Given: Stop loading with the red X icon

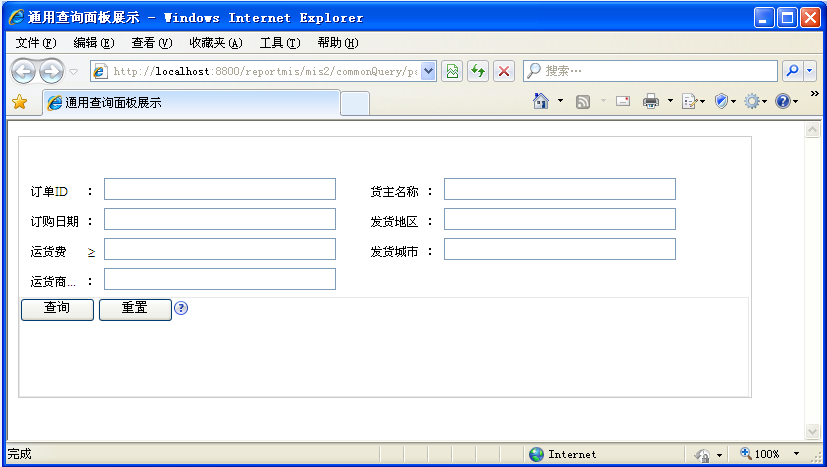Looking at the screenshot, I should click(x=504, y=71).
